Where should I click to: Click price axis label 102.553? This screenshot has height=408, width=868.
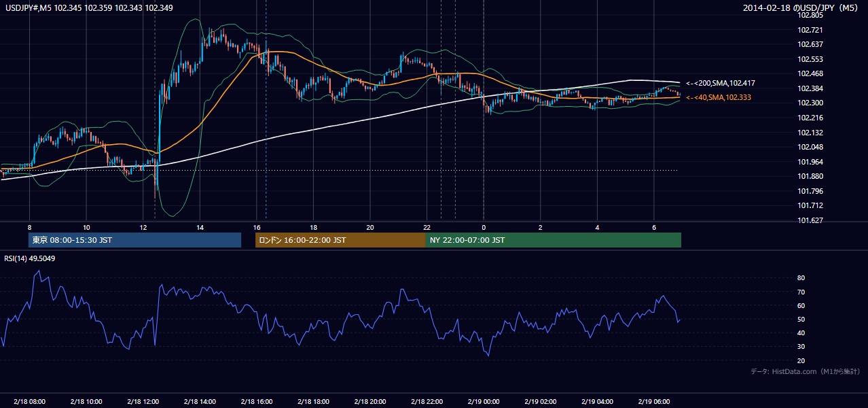point(810,59)
